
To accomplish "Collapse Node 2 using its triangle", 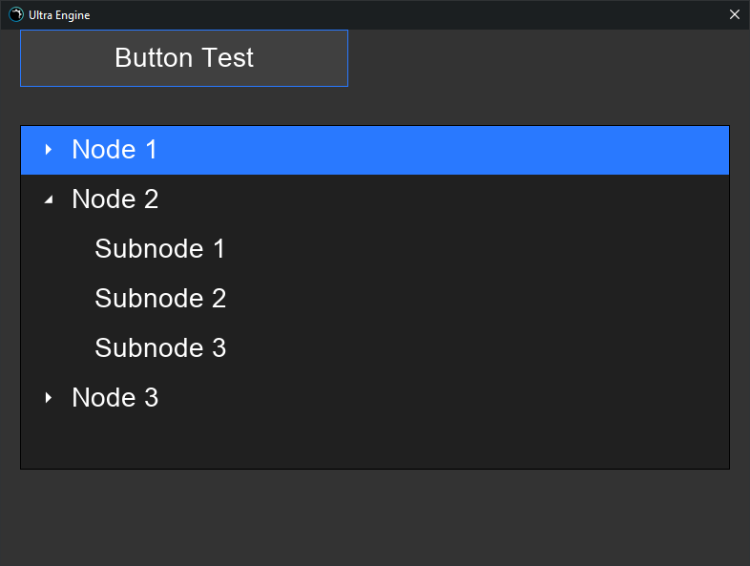I will point(48,200).
